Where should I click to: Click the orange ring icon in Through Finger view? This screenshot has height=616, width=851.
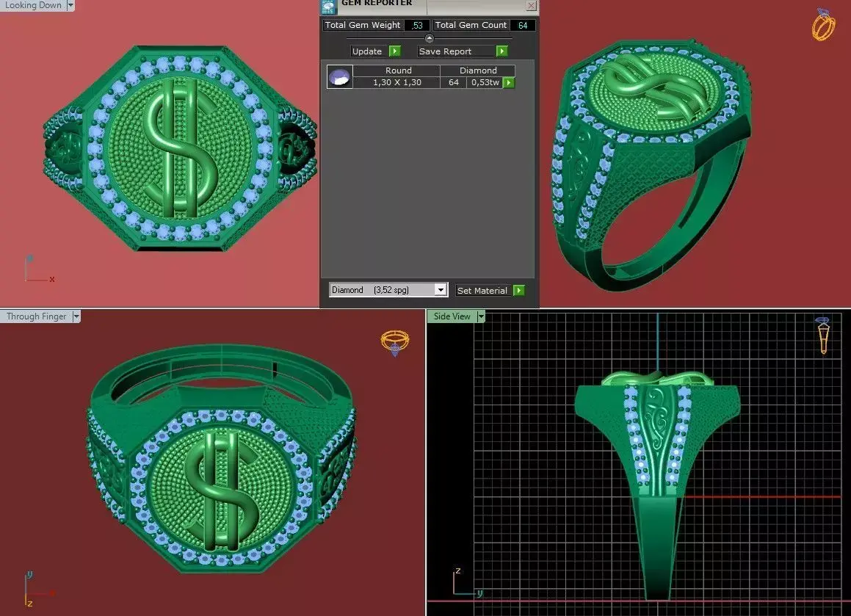pos(395,342)
